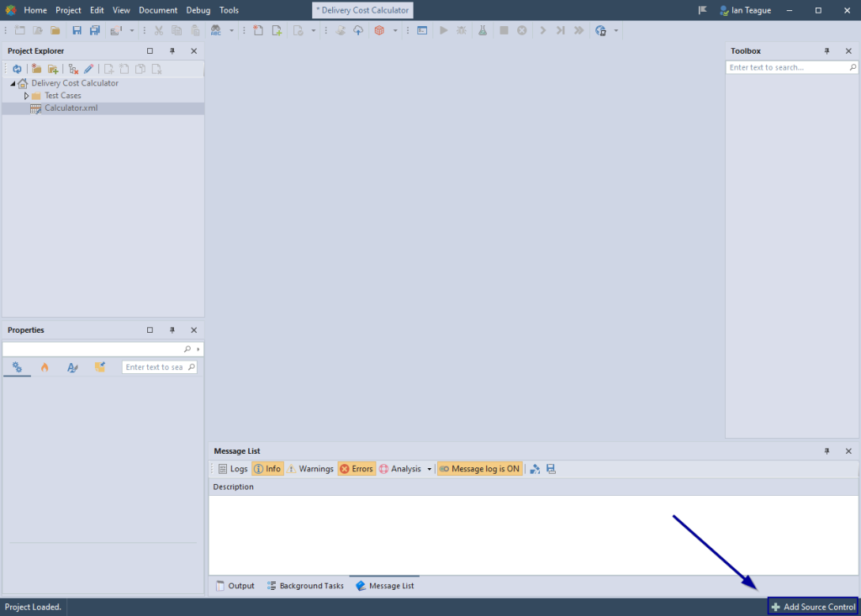Collapse the Delivery Cost Calculator tree node

pyautogui.click(x=13, y=83)
